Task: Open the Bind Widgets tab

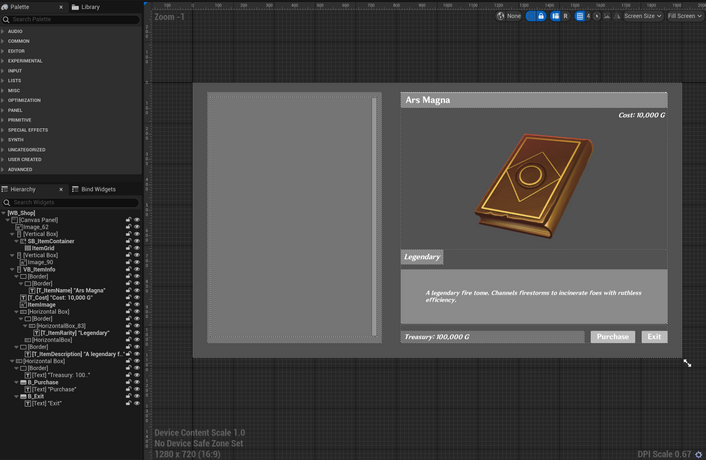Action: click(x=98, y=189)
